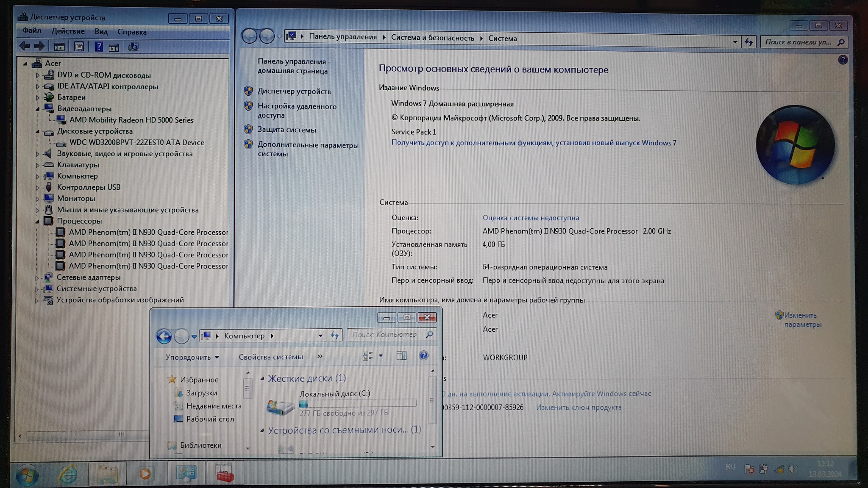This screenshot has width=868, height=488.
Task: Click Изменить ключ продукта link
Action: [579, 407]
